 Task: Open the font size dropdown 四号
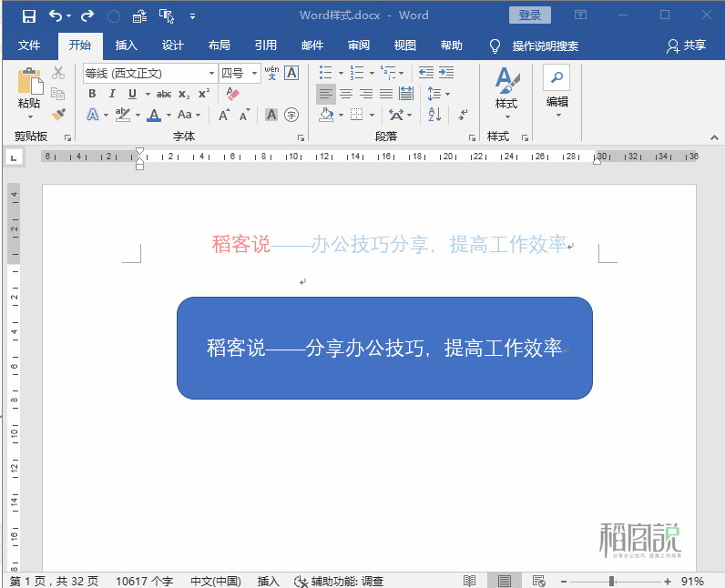(x=254, y=74)
